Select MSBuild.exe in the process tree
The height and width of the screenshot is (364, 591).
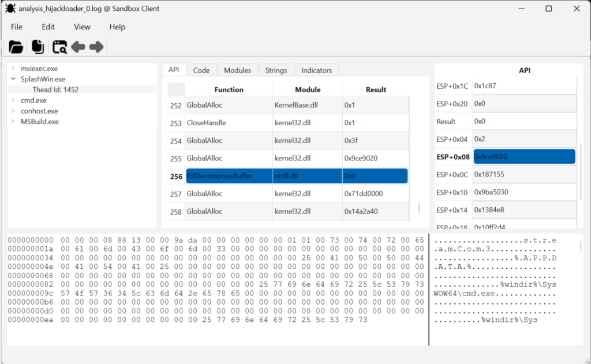[x=40, y=122]
